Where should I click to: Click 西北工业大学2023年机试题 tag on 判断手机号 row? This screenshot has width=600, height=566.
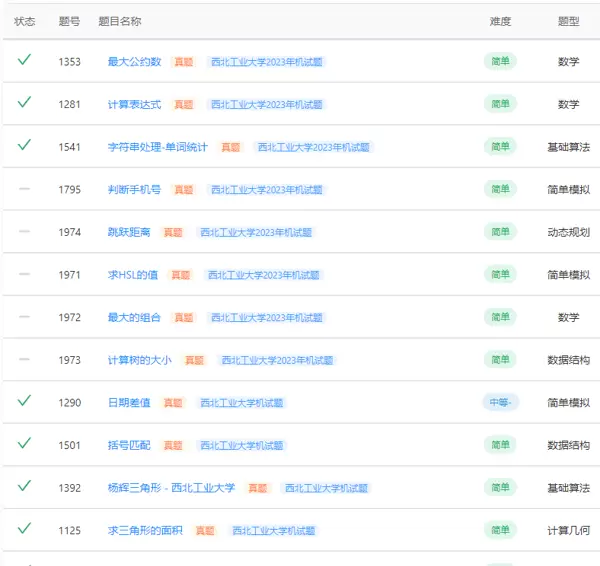[267, 190]
